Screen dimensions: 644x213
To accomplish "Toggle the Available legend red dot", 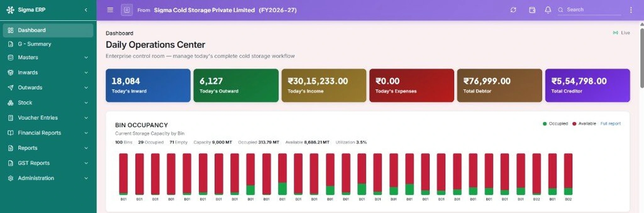I will (x=574, y=124).
